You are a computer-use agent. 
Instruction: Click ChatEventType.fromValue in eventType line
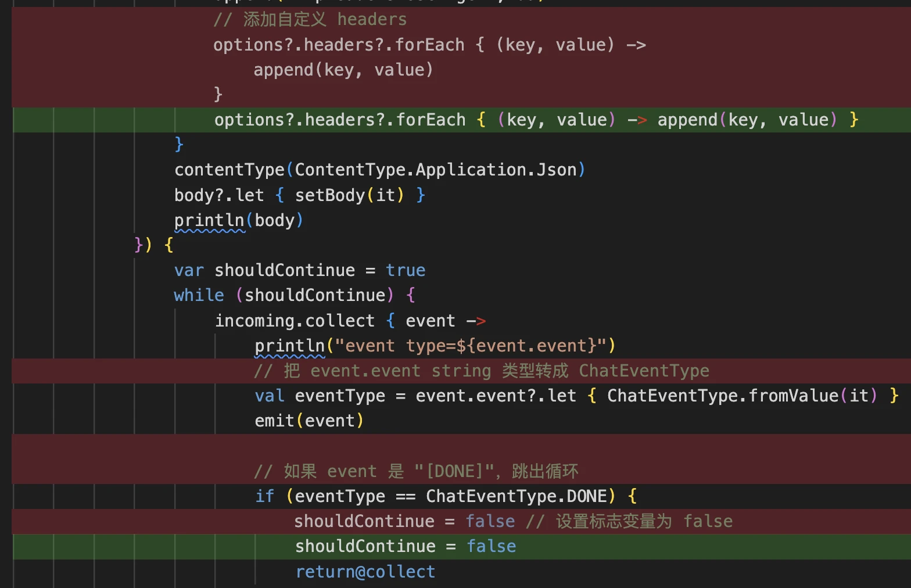coord(722,396)
